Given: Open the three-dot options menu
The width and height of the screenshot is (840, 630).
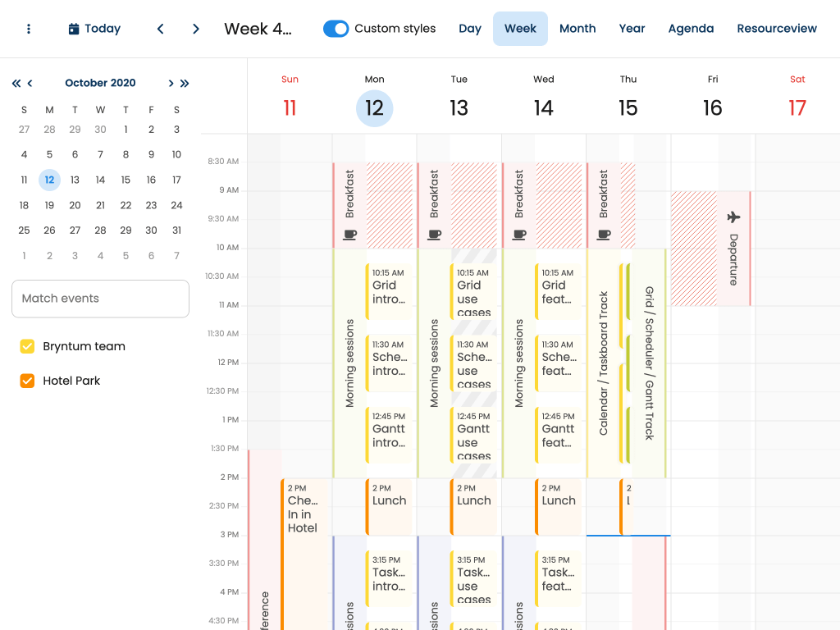Looking at the screenshot, I should 29,29.
